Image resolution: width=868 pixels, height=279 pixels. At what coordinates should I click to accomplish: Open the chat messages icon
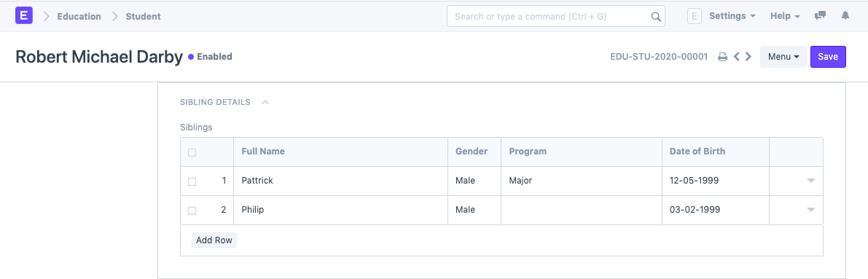click(x=820, y=16)
